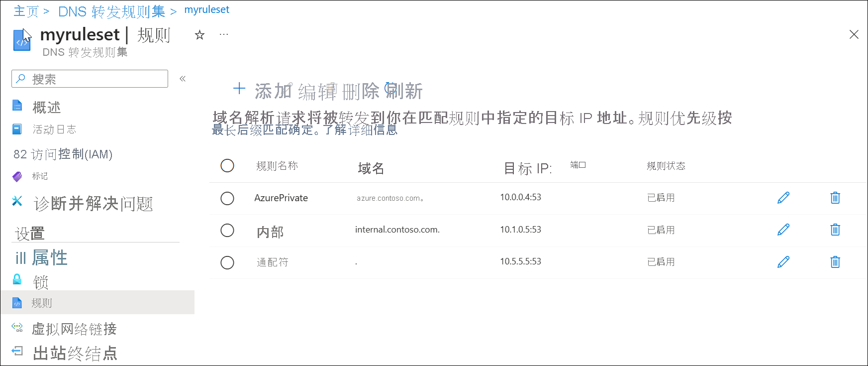Click 添加 in the toolbar
The height and width of the screenshot is (366, 868).
click(273, 91)
